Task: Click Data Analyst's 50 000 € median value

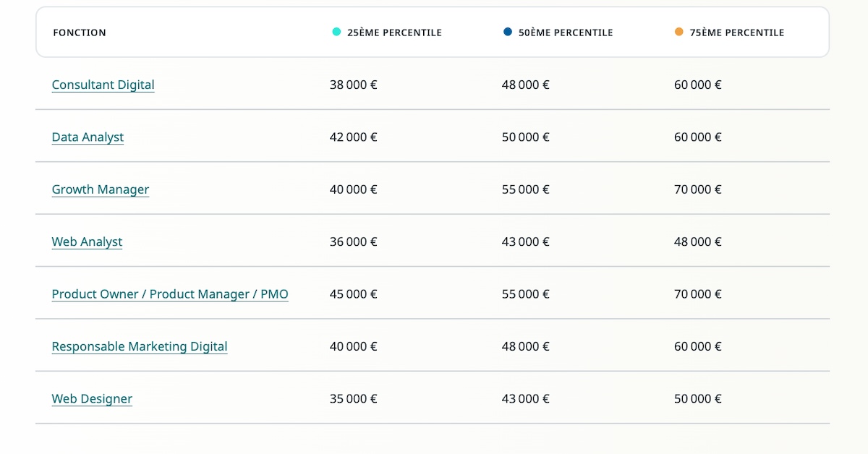Action: (x=525, y=137)
